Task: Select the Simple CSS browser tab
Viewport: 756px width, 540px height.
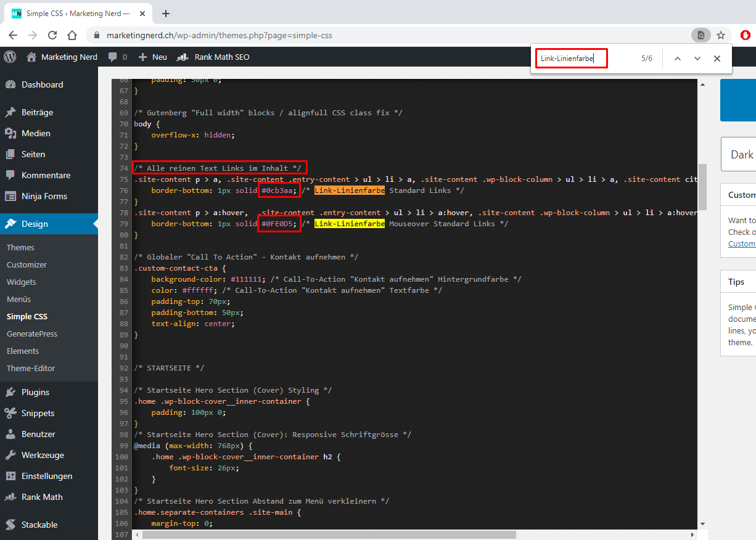Action: tap(77, 13)
